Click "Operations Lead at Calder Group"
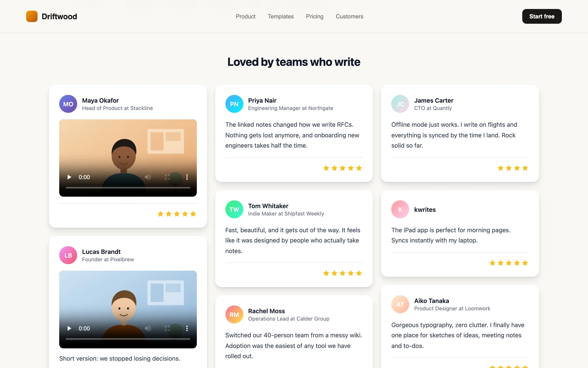 288,319
